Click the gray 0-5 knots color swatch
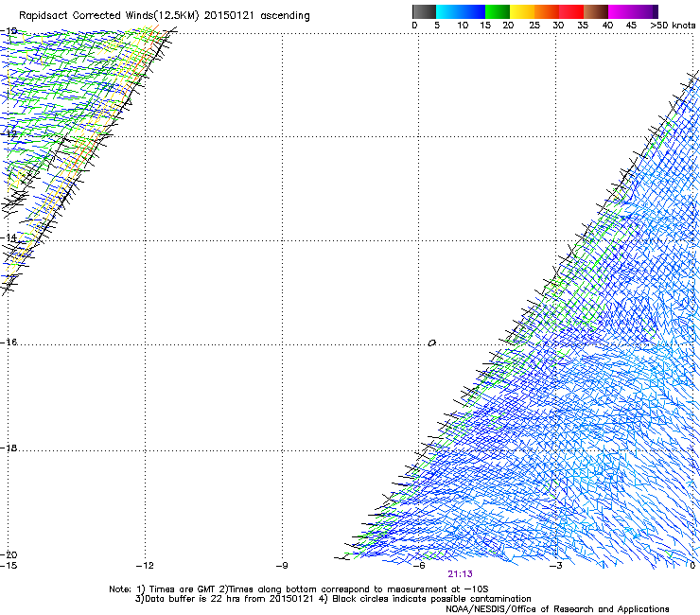 pyautogui.click(x=424, y=11)
